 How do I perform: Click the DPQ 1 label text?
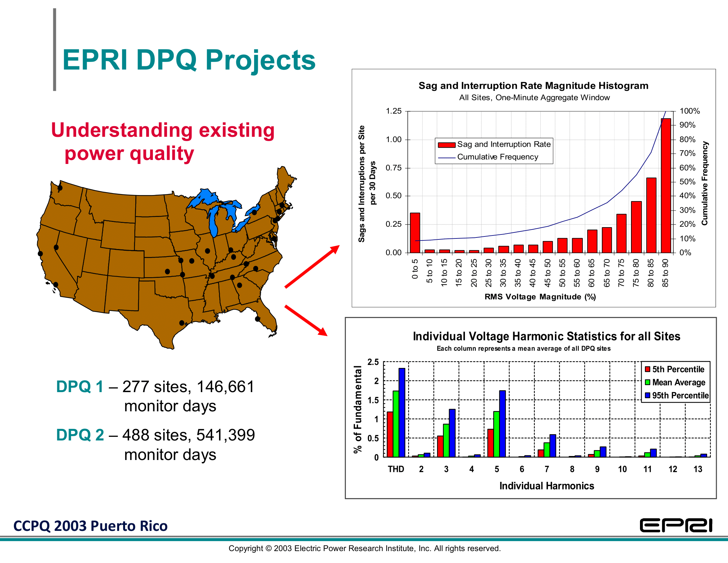pos(80,386)
